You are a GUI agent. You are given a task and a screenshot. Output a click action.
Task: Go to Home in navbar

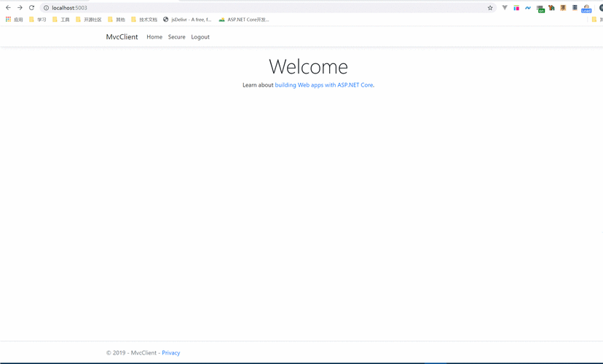coord(154,37)
